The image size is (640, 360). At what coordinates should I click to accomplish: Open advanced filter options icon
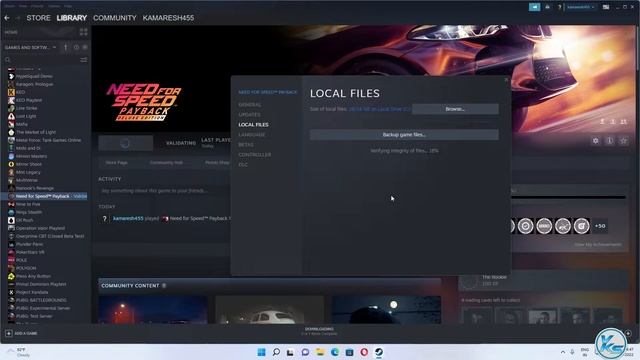[x=84, y=60]
